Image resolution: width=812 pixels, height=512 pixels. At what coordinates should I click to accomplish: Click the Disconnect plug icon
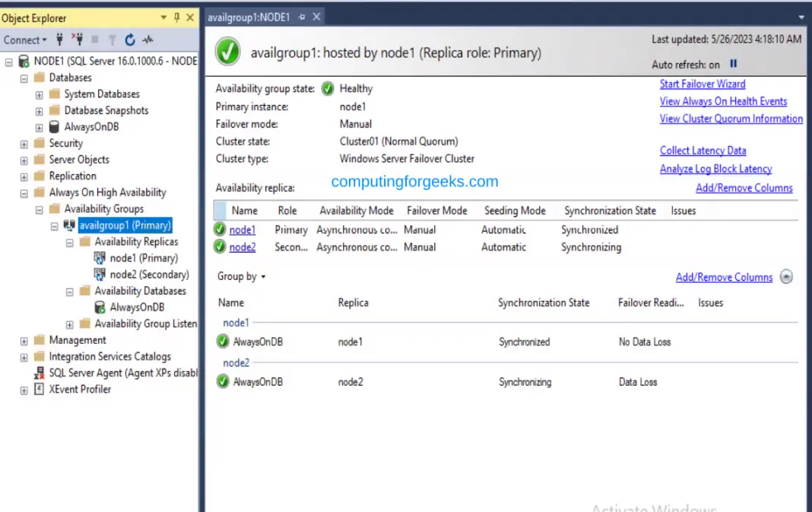point(77,40)
